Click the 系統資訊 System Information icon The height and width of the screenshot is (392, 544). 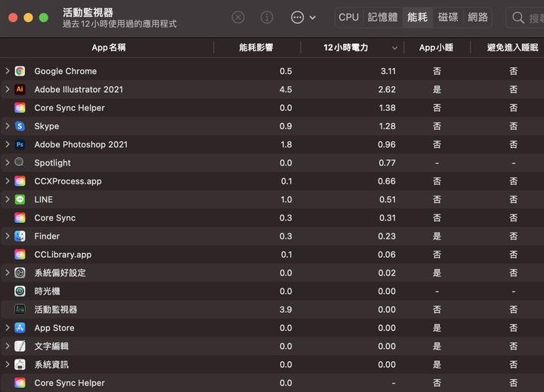pyautogui.click(x=20, y=365)
